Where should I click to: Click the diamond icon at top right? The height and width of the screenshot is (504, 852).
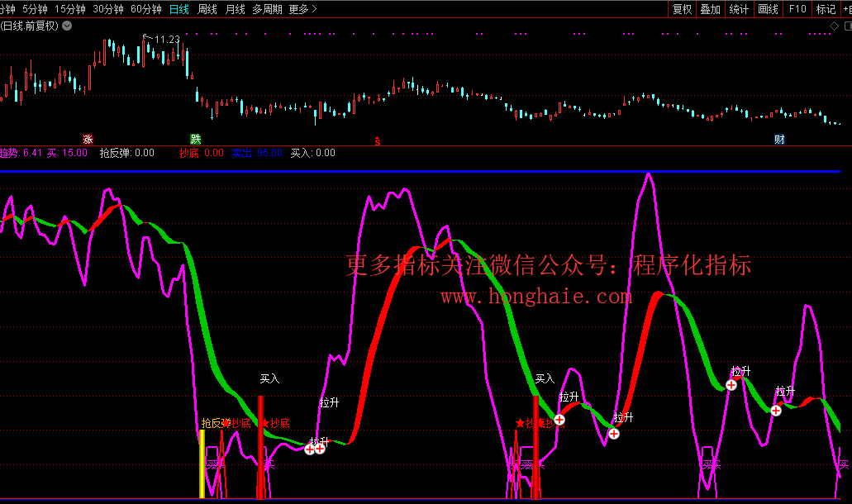tap(834, 26)
